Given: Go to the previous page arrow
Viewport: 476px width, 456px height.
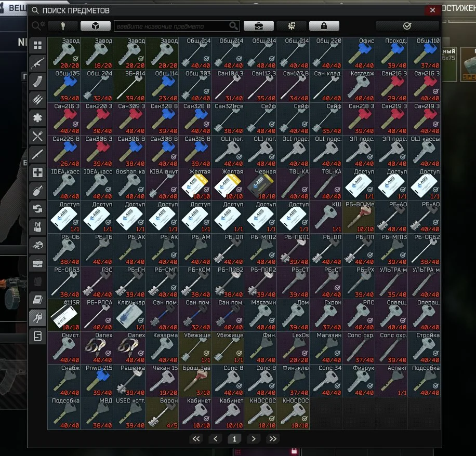Looking at the screenshot, I should tap(215, 439).
